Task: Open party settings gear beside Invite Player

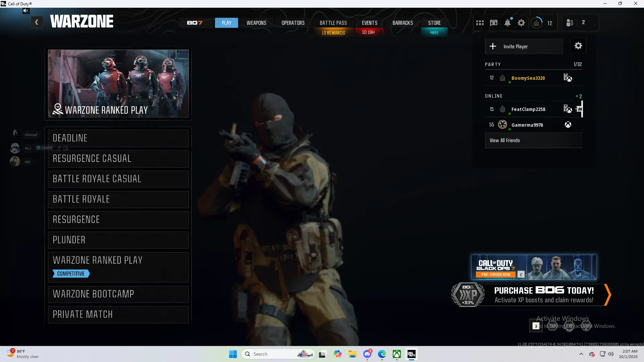Action: 578,46
